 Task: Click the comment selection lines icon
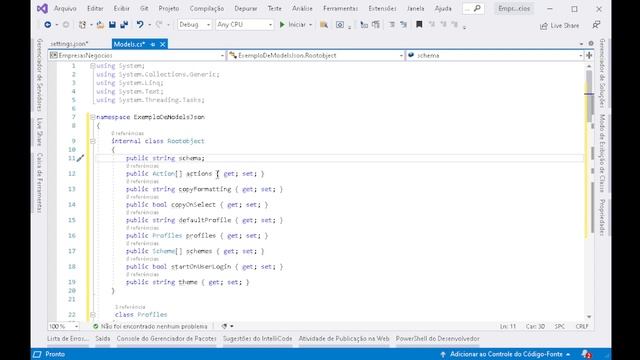pos(391,25)
